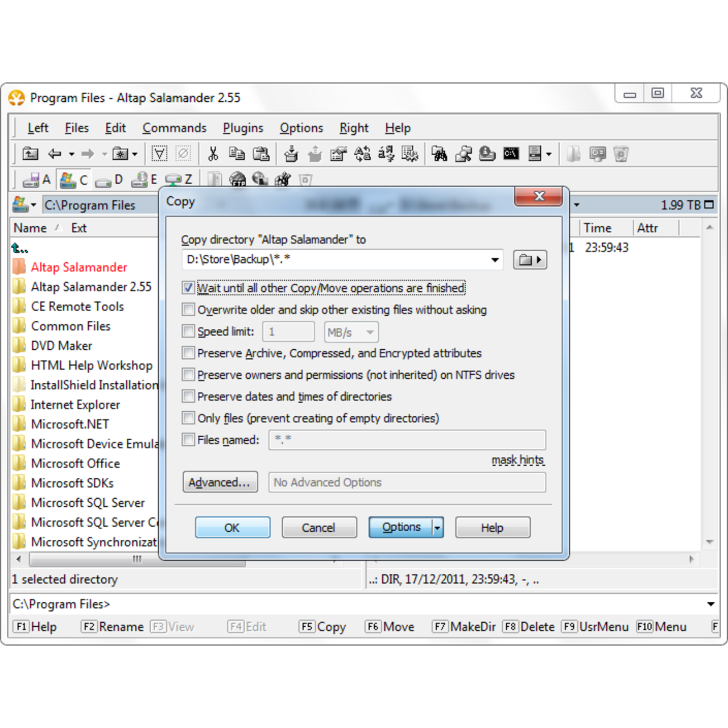Click the parent-directory folder toolbar icon
Viewport: 728px width, 728px height.
point(30,154)
